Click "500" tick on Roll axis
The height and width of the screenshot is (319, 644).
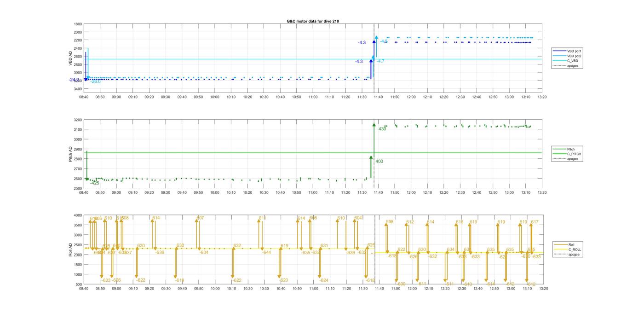pos(79,284)
